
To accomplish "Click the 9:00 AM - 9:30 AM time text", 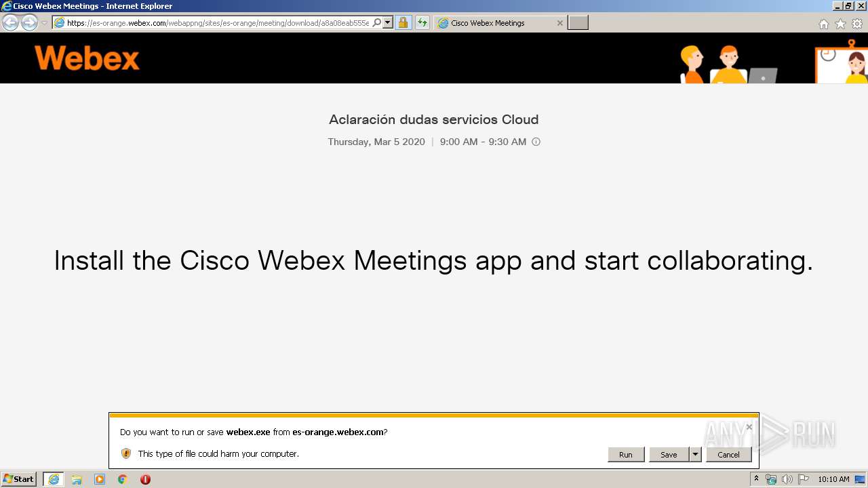I will coord(483,142).
